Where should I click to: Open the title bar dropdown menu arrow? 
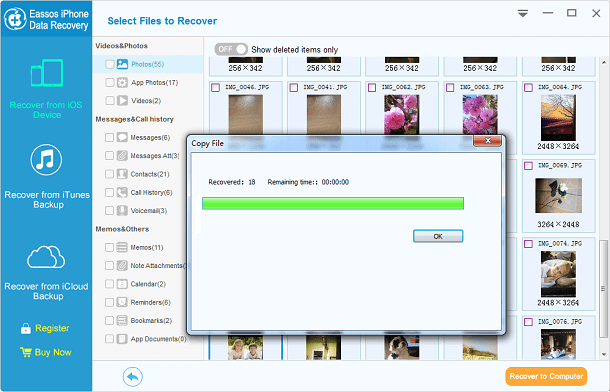(x=523, y=14)
